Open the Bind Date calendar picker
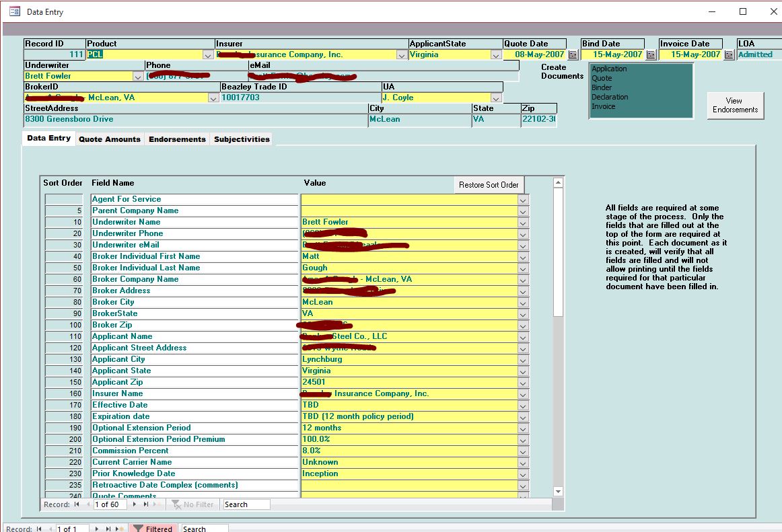 tap(651, 55)
